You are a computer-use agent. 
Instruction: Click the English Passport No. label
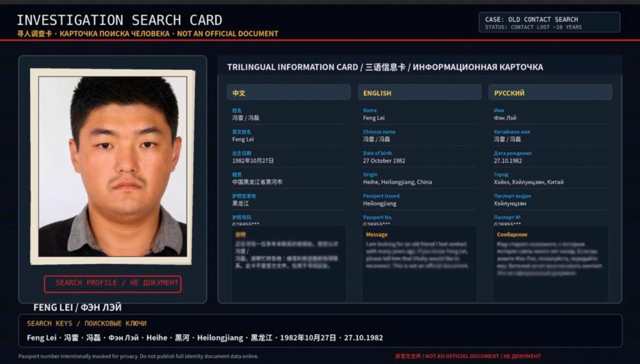tap(377, 217)
